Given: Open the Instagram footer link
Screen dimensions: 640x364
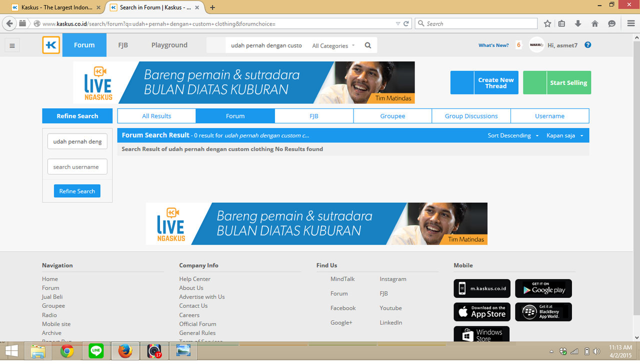Looking at the screenshot, I should point(393,279).
